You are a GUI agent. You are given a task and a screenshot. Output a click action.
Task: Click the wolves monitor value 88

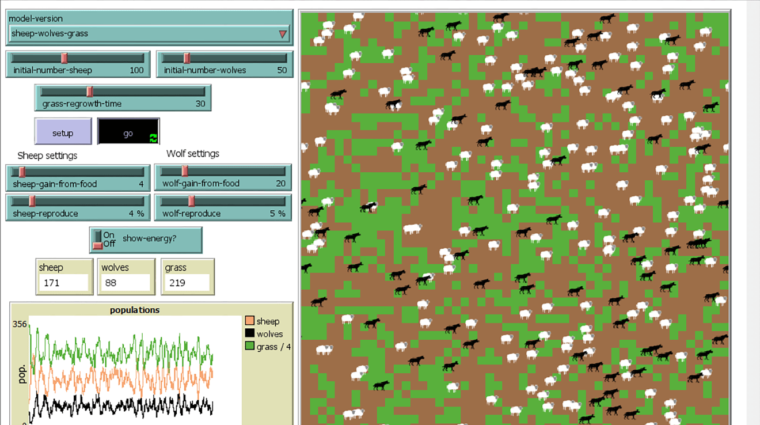coord(126,283)
